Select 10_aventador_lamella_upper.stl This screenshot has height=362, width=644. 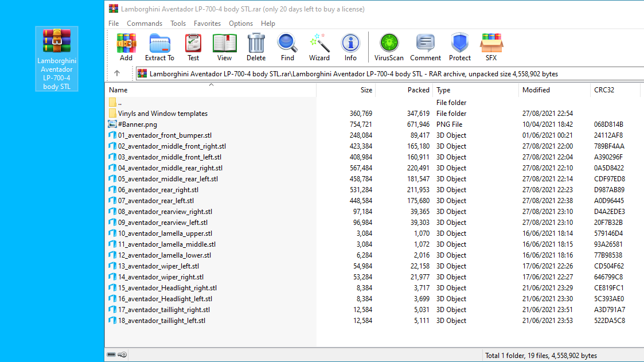coord(165,233)
